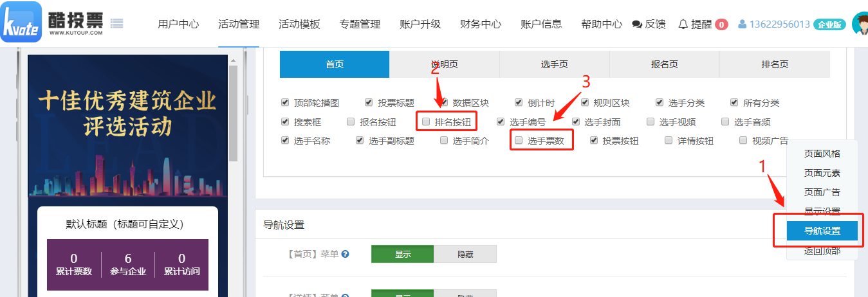Open 账户升级 menu

point(420,24)
